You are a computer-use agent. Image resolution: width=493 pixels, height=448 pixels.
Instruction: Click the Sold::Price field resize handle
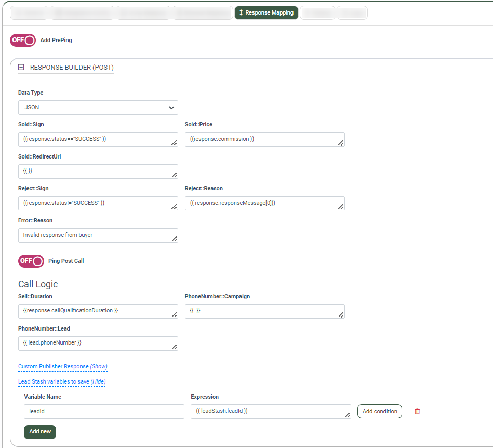point(341,143)
